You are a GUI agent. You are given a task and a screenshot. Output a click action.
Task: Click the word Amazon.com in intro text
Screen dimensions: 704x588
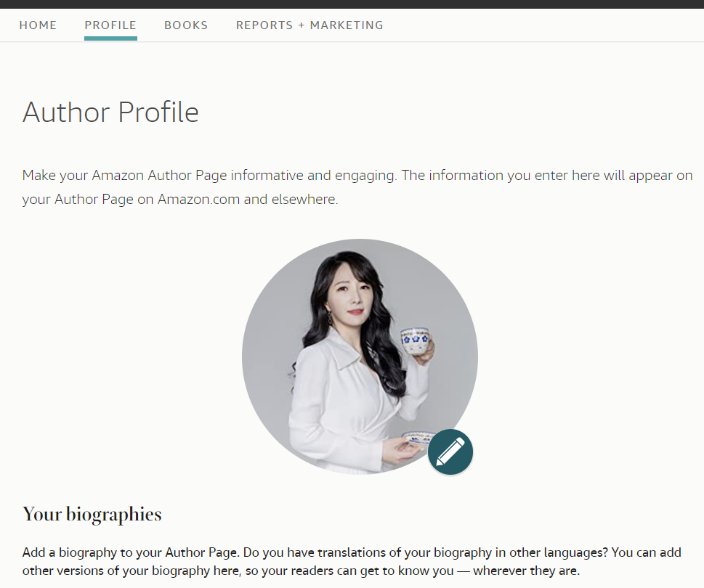(198, 199)
